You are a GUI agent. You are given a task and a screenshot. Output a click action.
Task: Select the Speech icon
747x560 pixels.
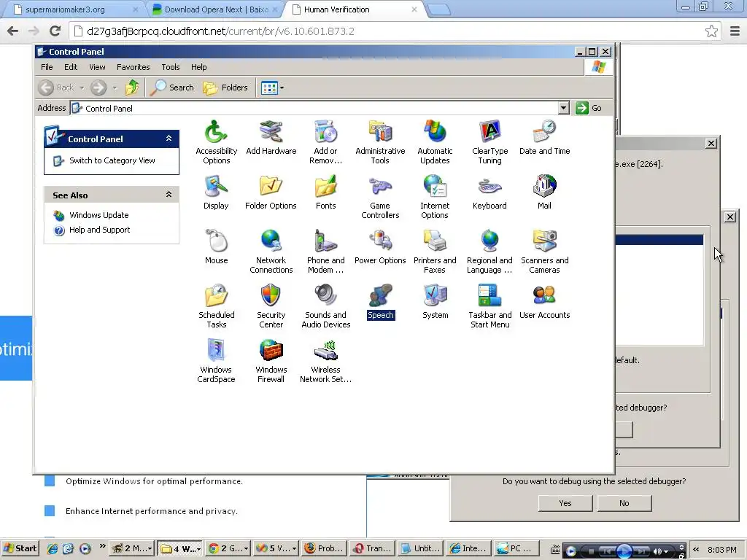380,301
